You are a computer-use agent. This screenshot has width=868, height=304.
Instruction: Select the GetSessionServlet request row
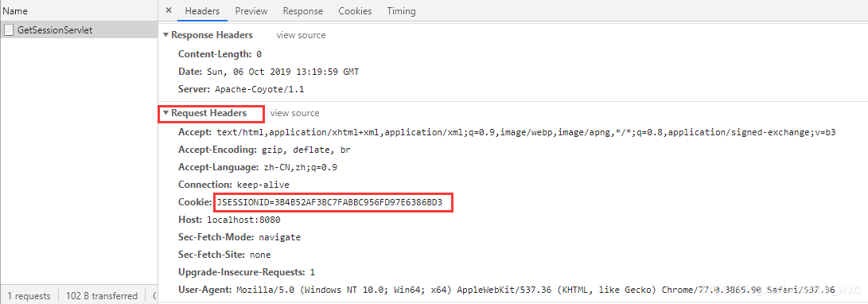79,30
